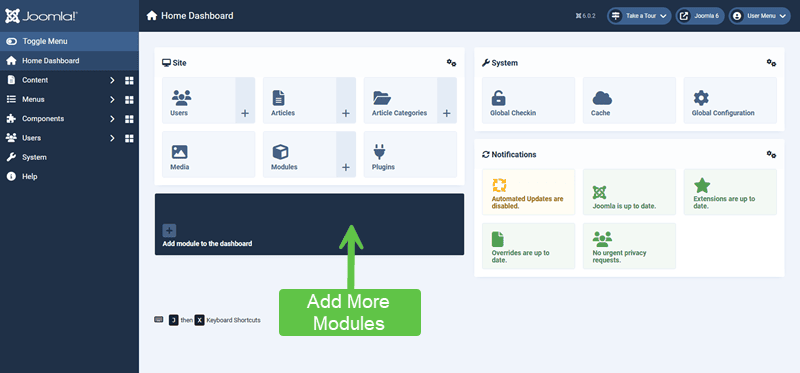Open Overrides are up to date tile

pyautogui.click(x=528, y=246)
